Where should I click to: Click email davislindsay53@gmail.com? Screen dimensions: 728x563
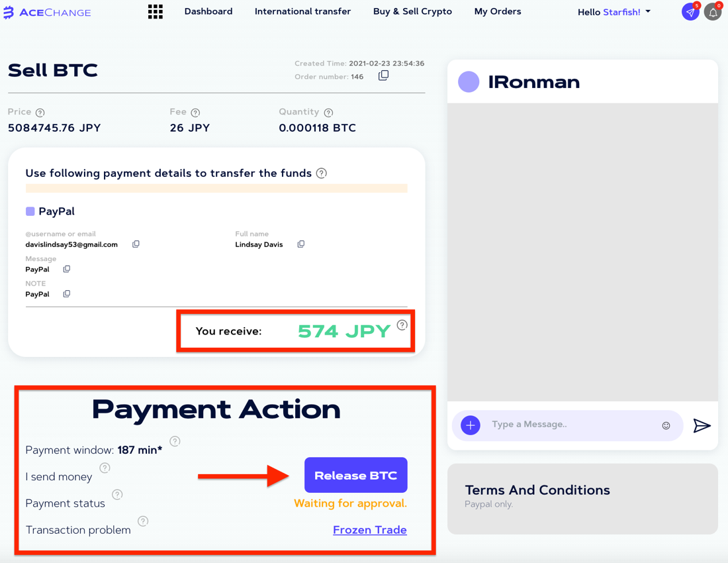[71, 244]
